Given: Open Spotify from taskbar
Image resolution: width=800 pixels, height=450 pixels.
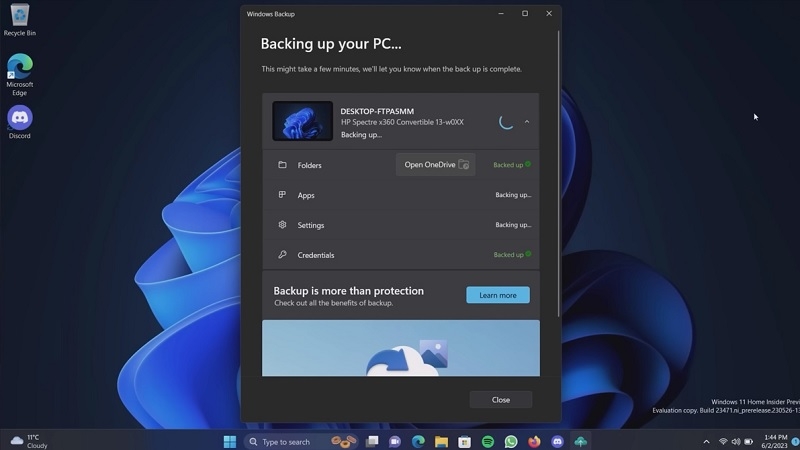Looking at the screenshot, I should [x=488, y=441].
